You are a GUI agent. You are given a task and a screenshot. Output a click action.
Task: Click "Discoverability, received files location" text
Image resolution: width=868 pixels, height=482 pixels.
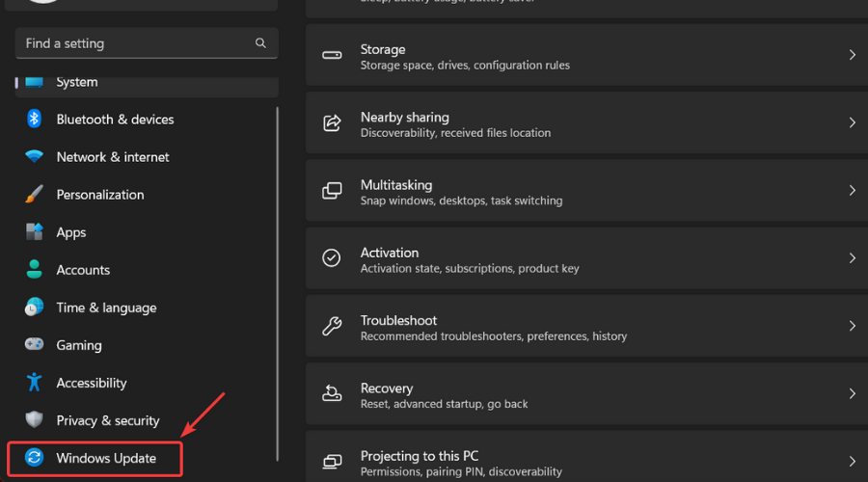455,133
